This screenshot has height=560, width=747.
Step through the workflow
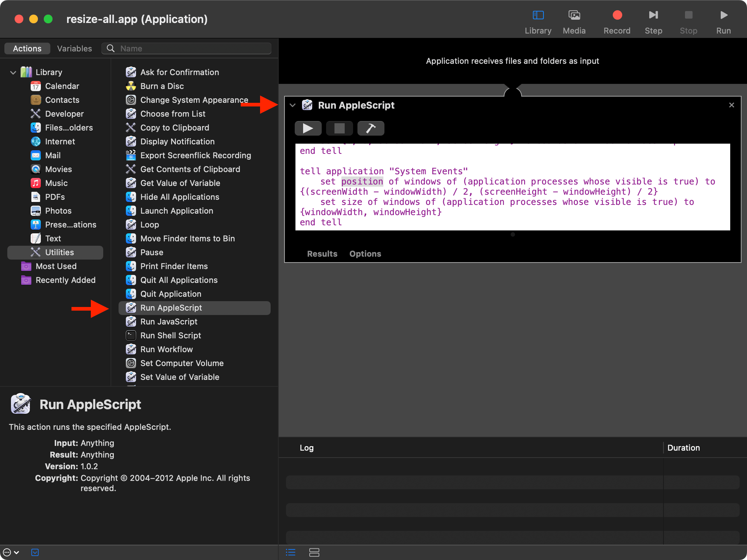pyautogui.click(x=653, y=22)
